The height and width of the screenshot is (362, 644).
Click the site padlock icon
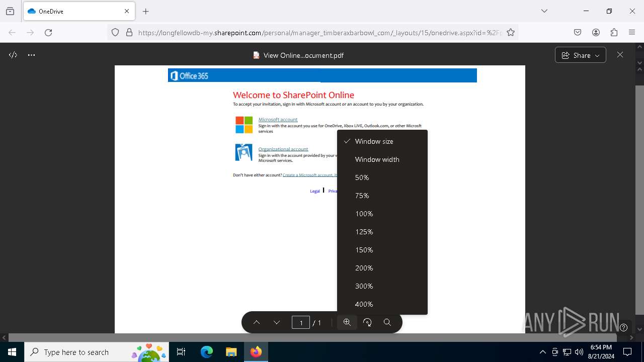[129, 33]
